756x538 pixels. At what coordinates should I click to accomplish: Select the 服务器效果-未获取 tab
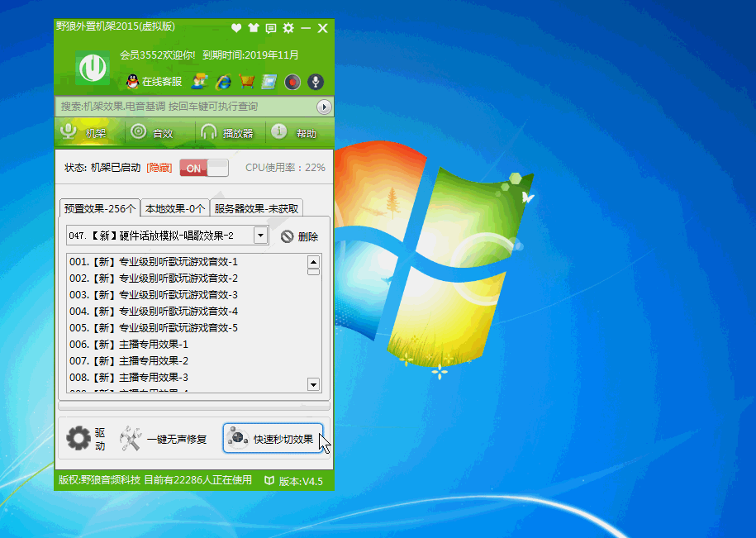pyautogui.click(x=256, y=208)
